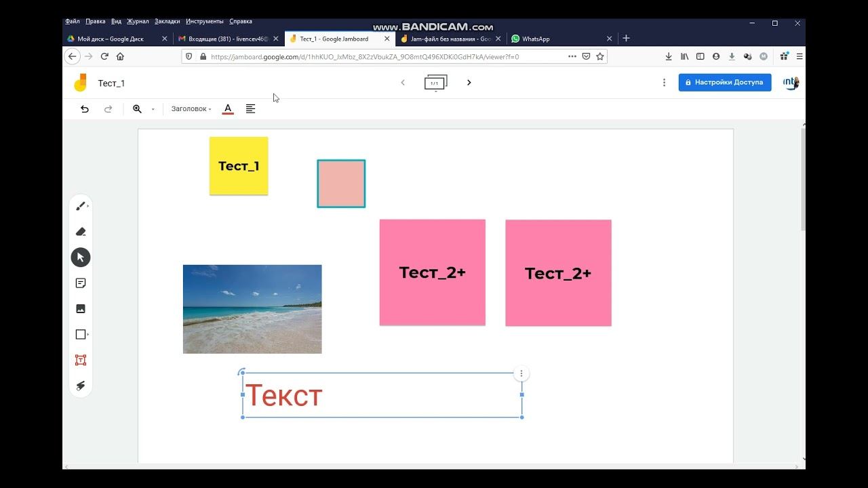
Task: Redo the last undone action
Action: (x=108, y=109)
